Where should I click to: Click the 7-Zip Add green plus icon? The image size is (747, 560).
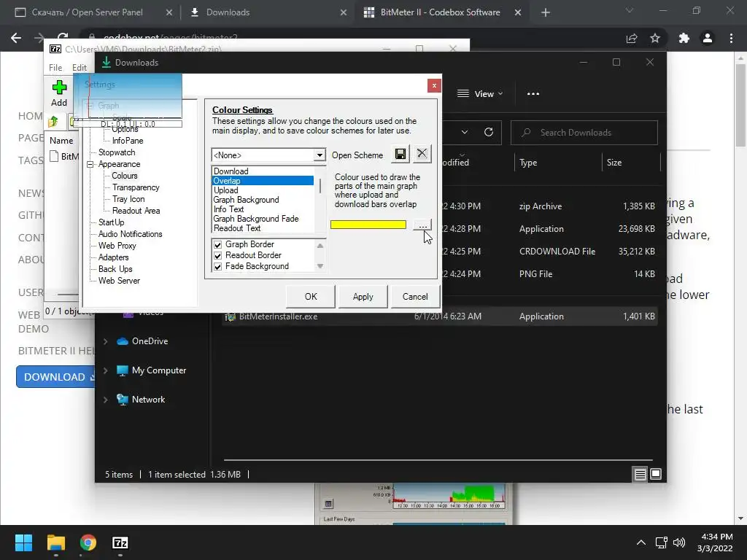59,87
